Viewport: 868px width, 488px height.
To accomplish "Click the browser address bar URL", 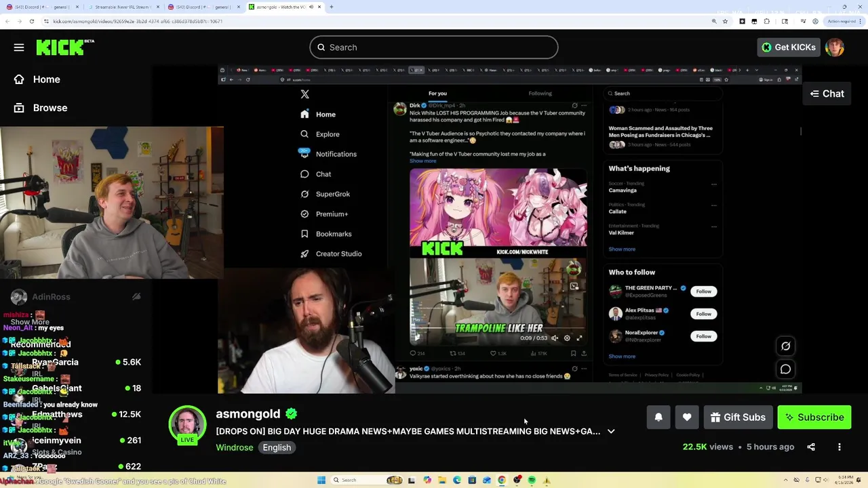I will pyautogui.click(x=138, y=21).
